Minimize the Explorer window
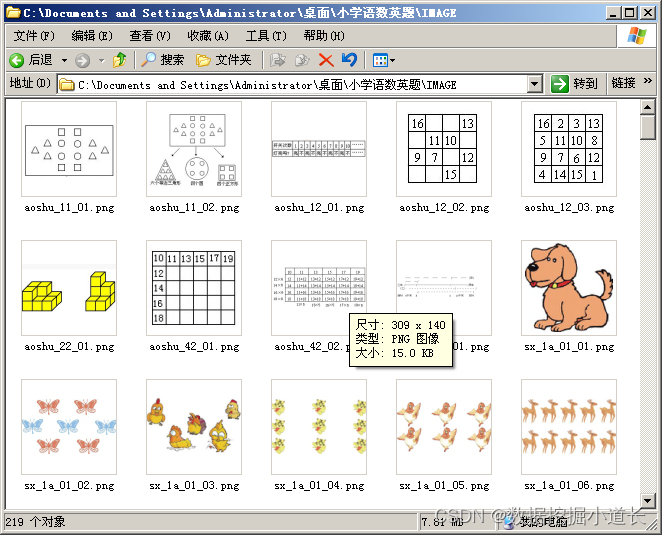Viewport: 662px width, 535px height. coord(614,13)
